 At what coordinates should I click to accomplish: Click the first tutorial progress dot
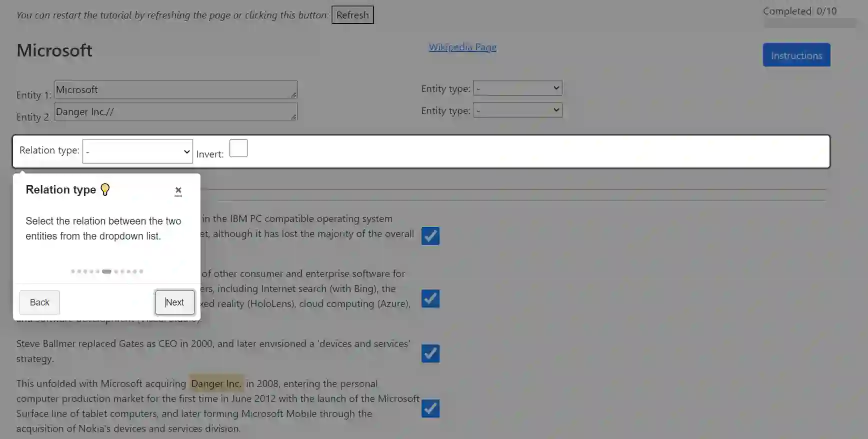coord(73,271)
